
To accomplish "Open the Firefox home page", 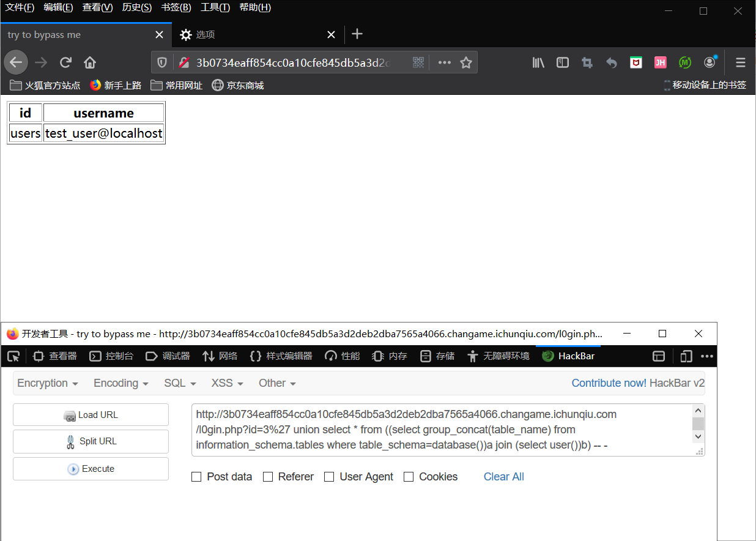I will coord(90,62).
